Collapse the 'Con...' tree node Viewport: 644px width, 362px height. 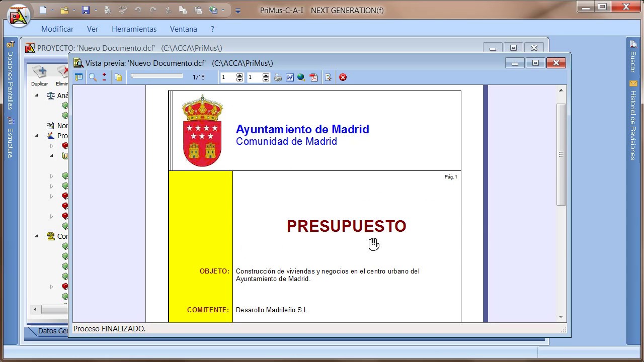(36, 236)
